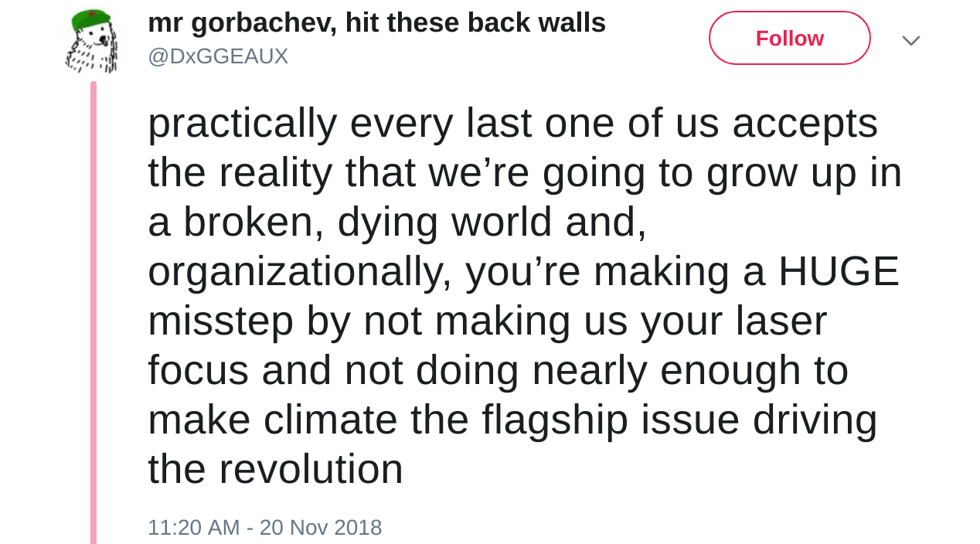Click the word 'reality' in the tweet

(x=275, y=172)
